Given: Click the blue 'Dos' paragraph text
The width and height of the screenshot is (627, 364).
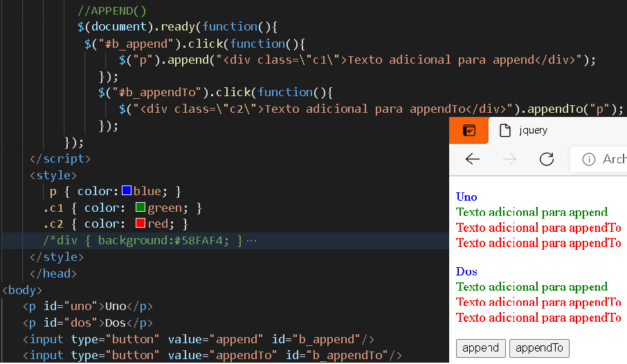Looking at the screenshot, I should pyautogui.click(x=466, y=271).
